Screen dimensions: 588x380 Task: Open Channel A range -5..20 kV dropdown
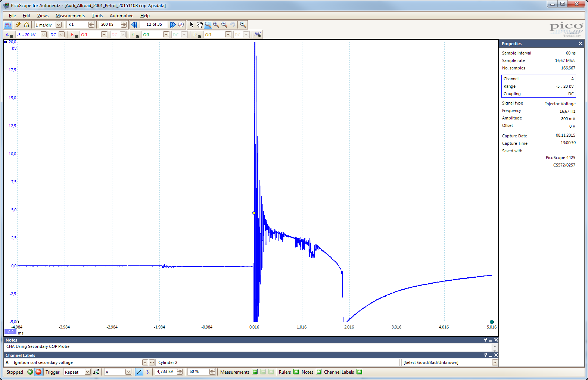coord(44,35)
